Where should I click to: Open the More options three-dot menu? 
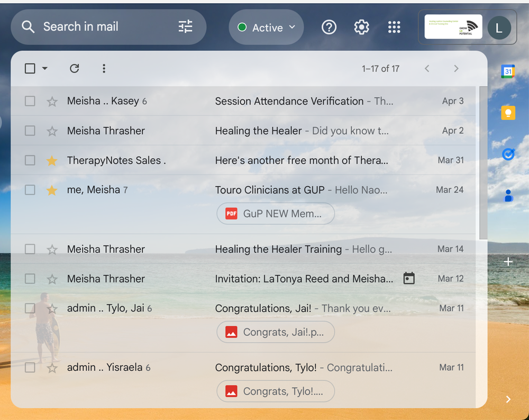pyautogui.click(x=104, y=68)
